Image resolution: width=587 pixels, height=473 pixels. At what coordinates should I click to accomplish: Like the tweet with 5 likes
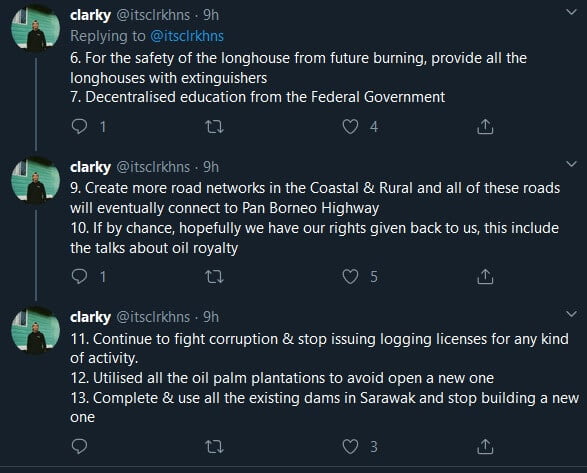tap(350, 276)
